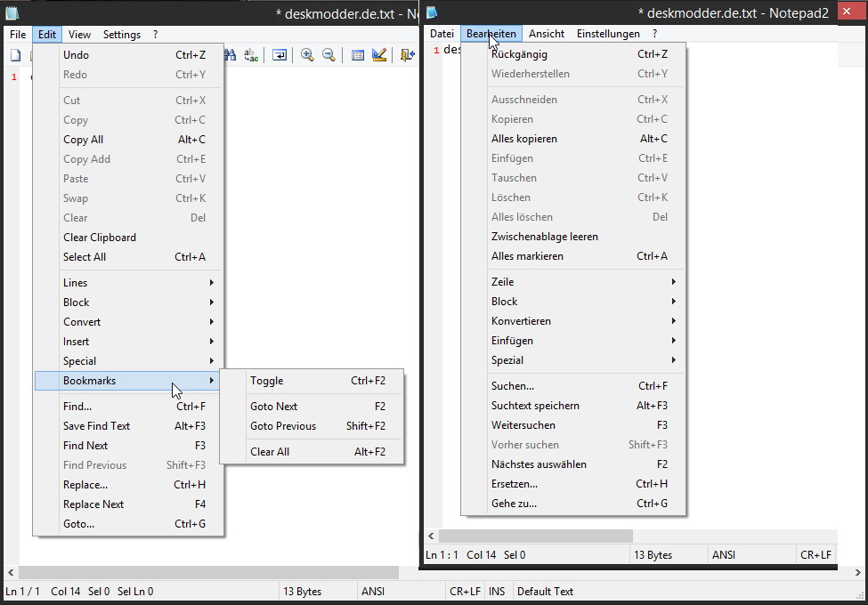
Task: Open Ersetzen... in the German menu
Action: point(573,484)
